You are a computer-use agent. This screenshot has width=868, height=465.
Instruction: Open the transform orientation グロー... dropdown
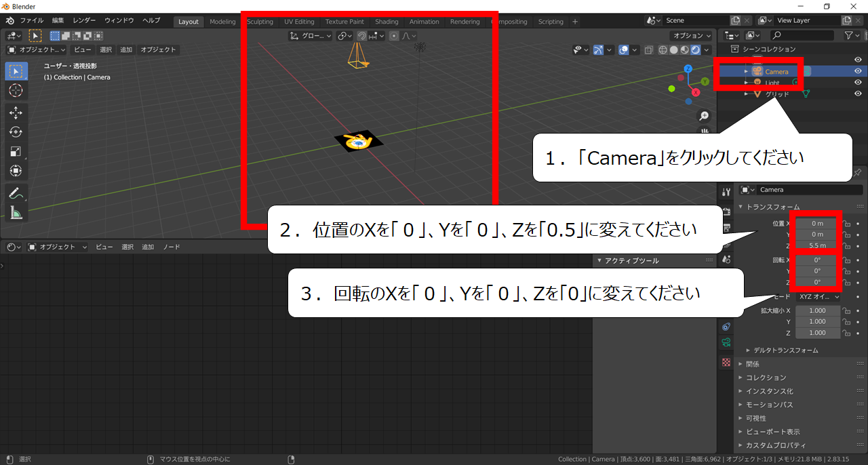tap(311, 36)
